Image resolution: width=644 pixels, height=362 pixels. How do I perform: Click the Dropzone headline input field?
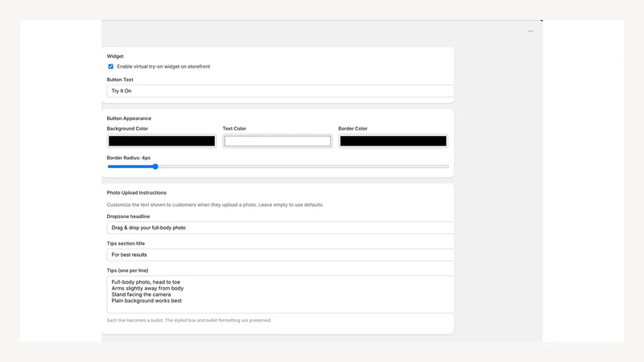click(x=280, y=228)
